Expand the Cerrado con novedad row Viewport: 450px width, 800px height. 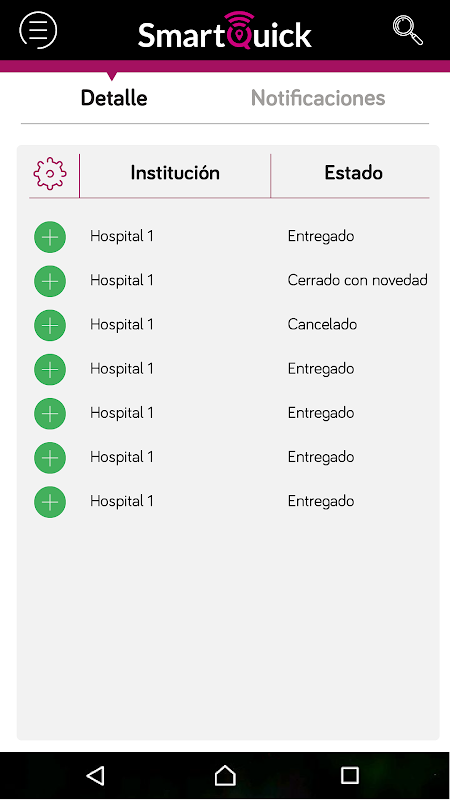click(50, 281)
